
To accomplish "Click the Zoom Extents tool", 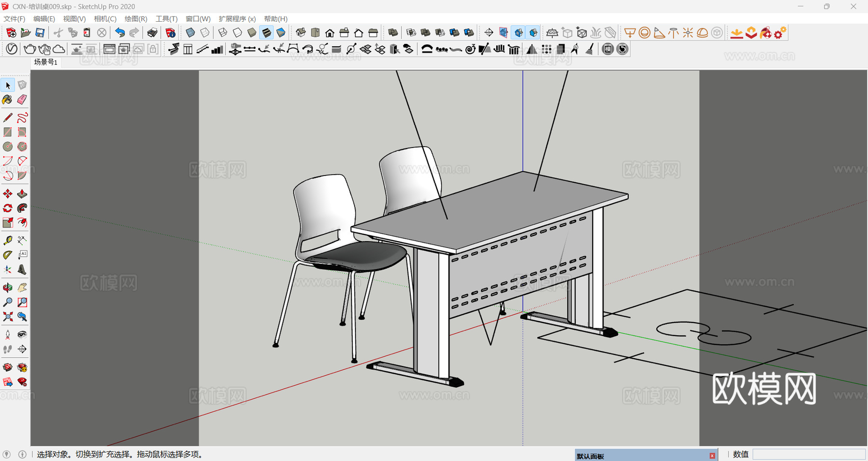I will [8, 317].
